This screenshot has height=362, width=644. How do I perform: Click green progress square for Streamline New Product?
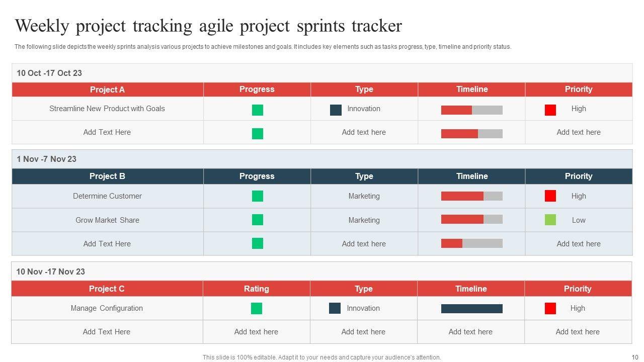click(258, 110)
